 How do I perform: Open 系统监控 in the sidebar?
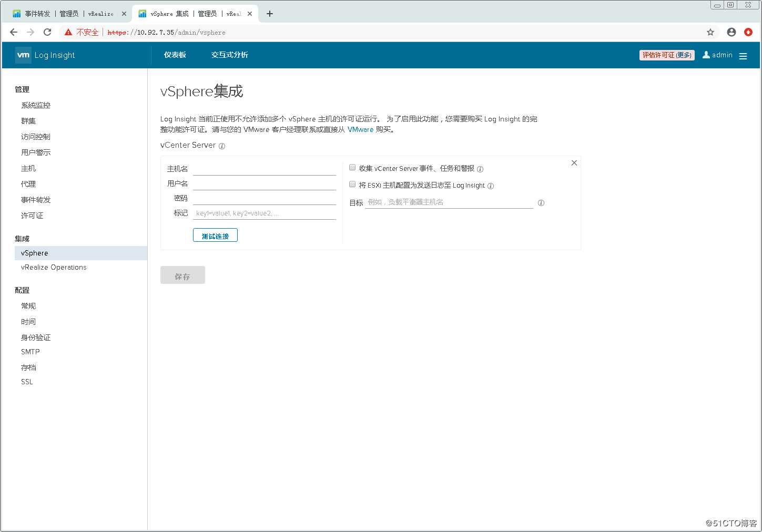[36, 105]
